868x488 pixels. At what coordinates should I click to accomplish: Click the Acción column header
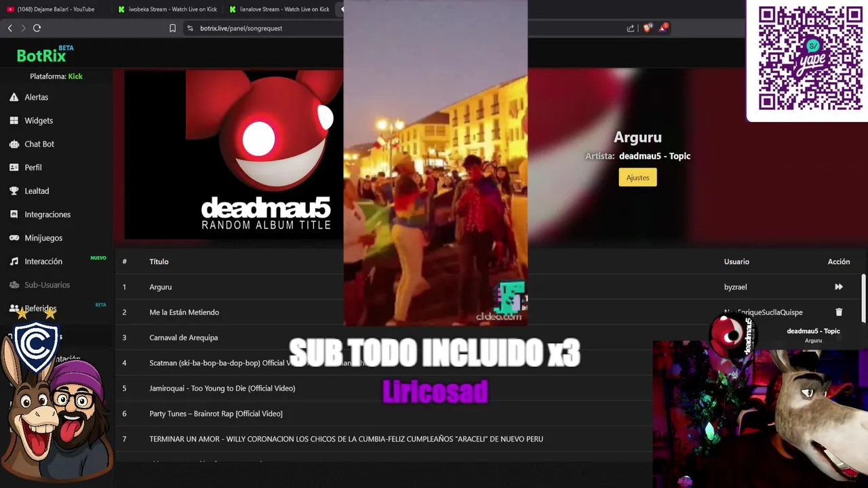pos(839,262)
